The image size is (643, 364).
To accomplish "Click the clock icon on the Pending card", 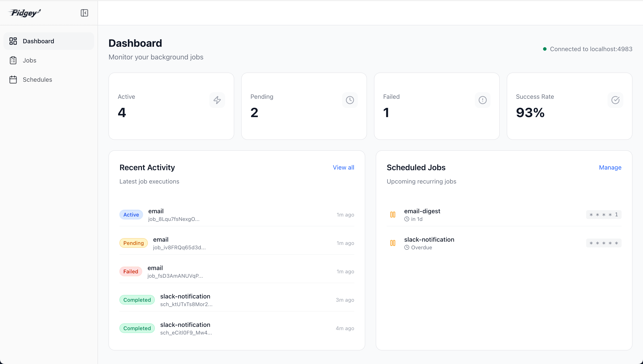I will point(349,100).
